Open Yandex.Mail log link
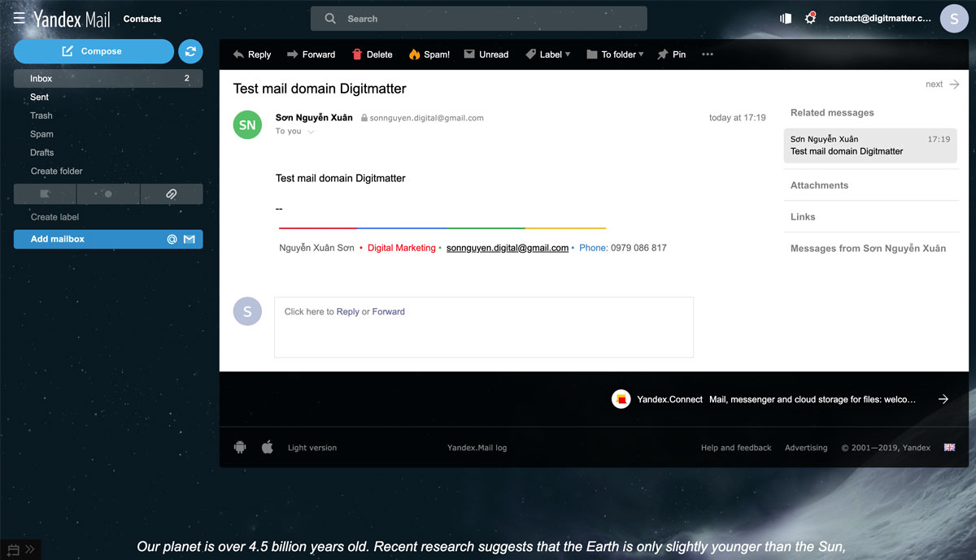Screen dimensions: 976x560 coord(477,448)
